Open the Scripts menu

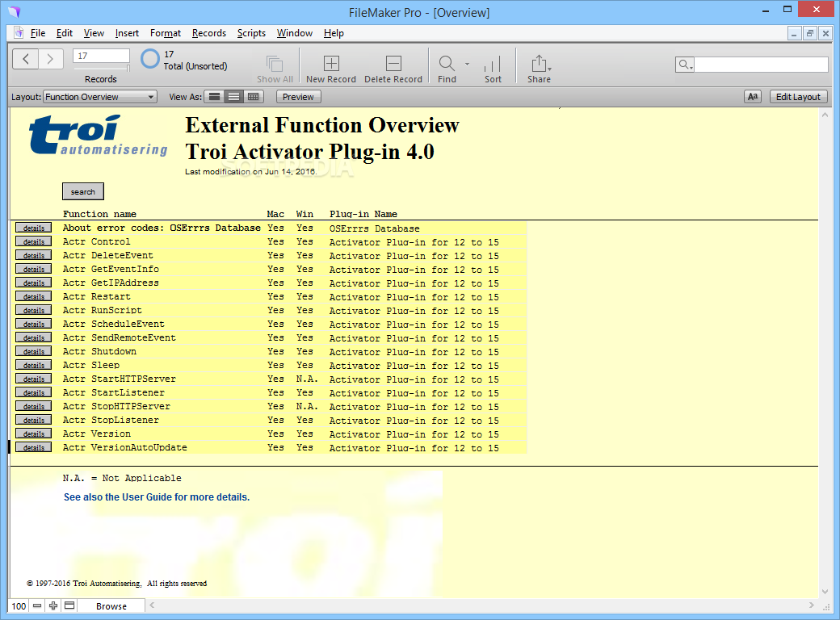point(251,33)
